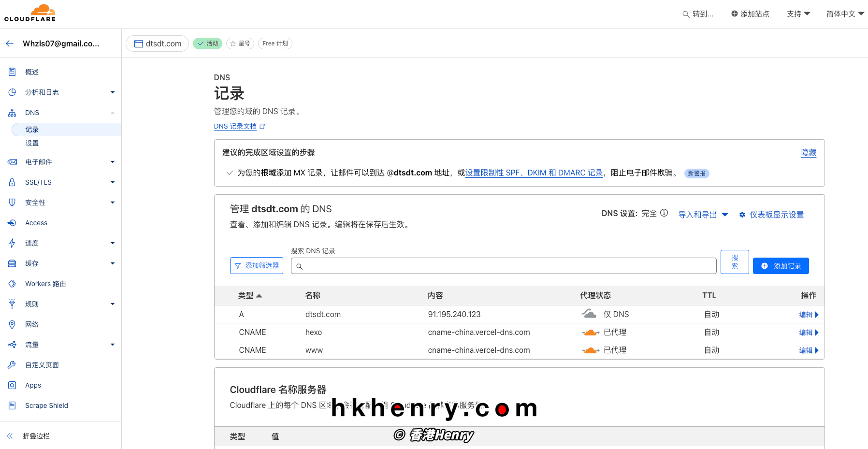Click the Cloudflare logo

(x=29, y=13)
